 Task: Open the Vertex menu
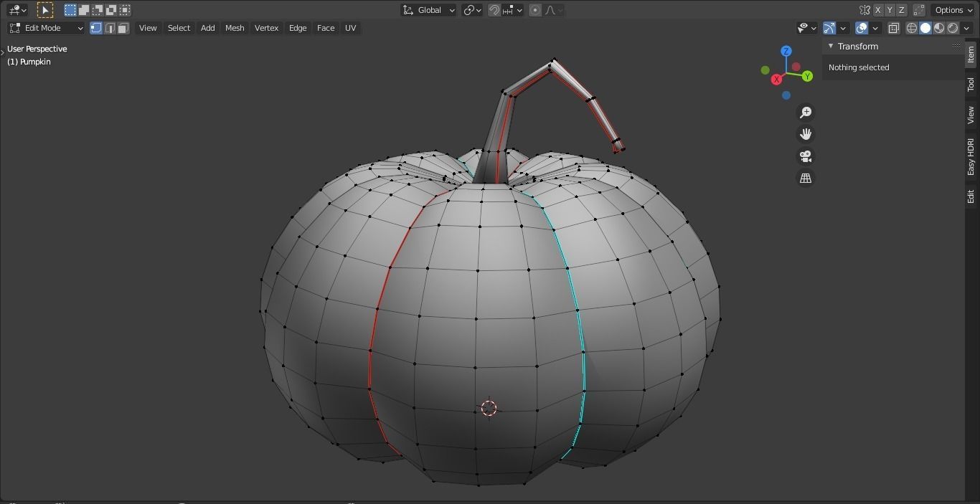[266, 28]
